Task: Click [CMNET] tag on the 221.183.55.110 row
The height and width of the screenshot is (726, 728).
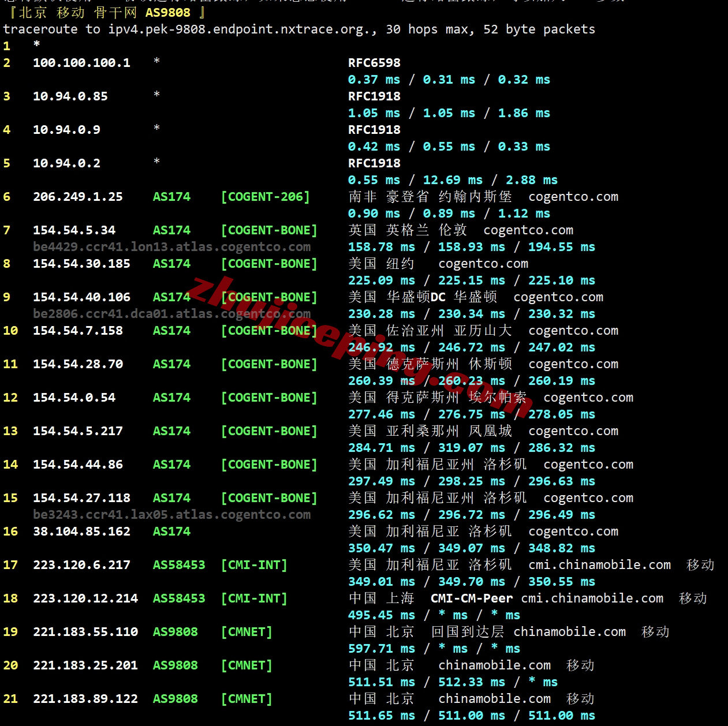Action: point(247,632)
